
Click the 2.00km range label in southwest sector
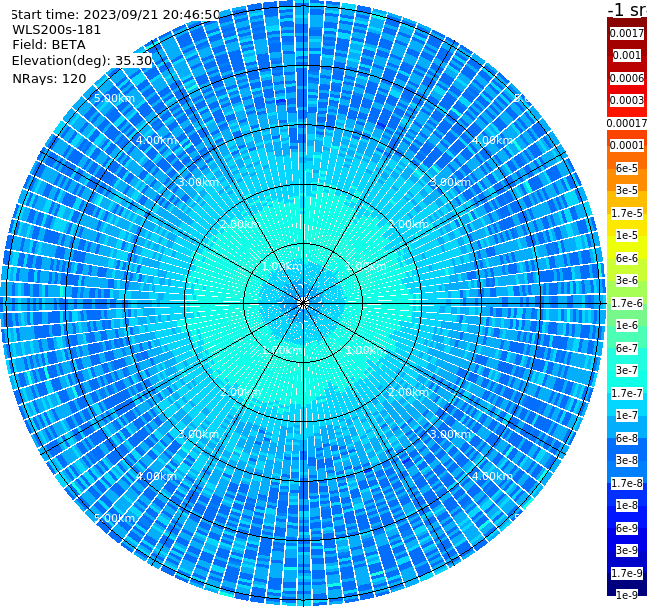(x=241, y=392)
